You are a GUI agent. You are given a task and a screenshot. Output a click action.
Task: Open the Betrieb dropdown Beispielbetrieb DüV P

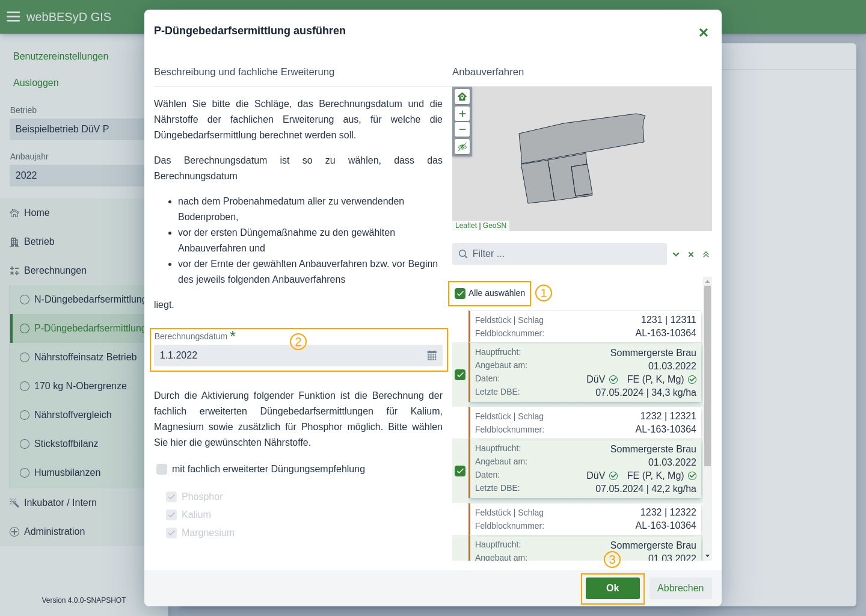(77, 129)
